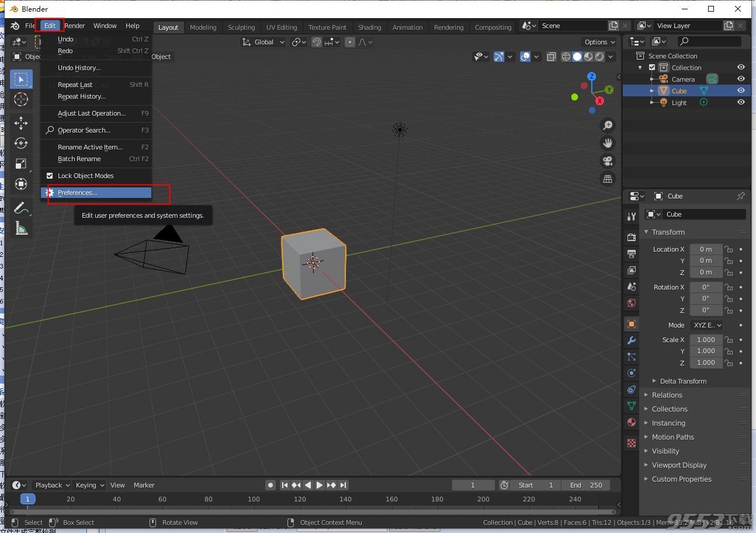
Task: Open the Scene properties tab
Action: pos(632,286)
